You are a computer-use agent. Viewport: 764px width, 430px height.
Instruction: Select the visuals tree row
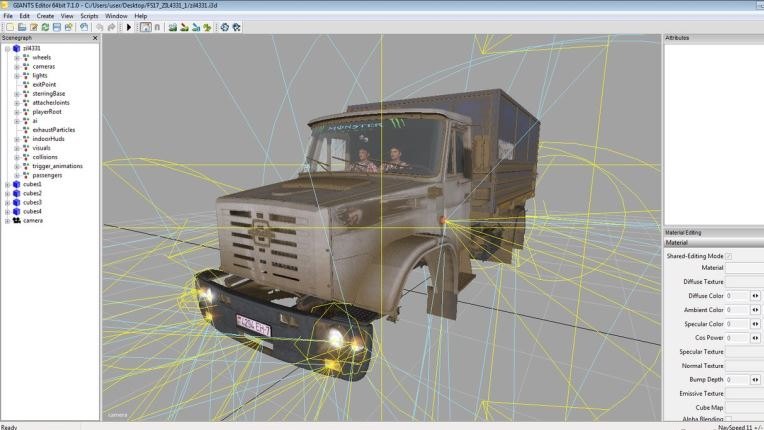point(41,148)
